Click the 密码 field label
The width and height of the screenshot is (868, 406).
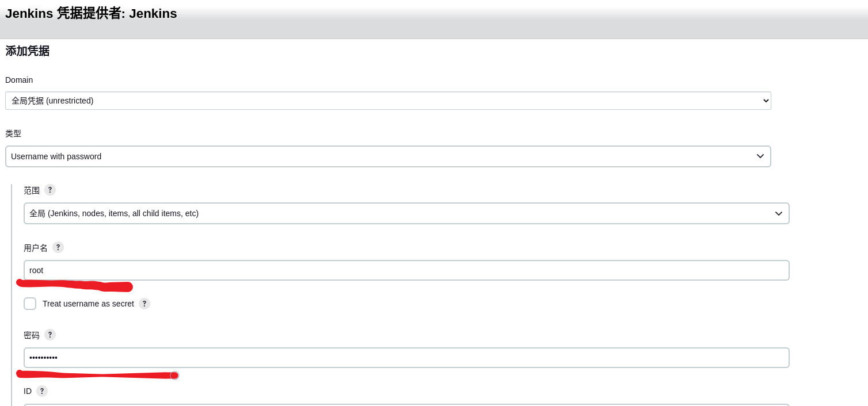pyautogui.click(x=32, y=335)
